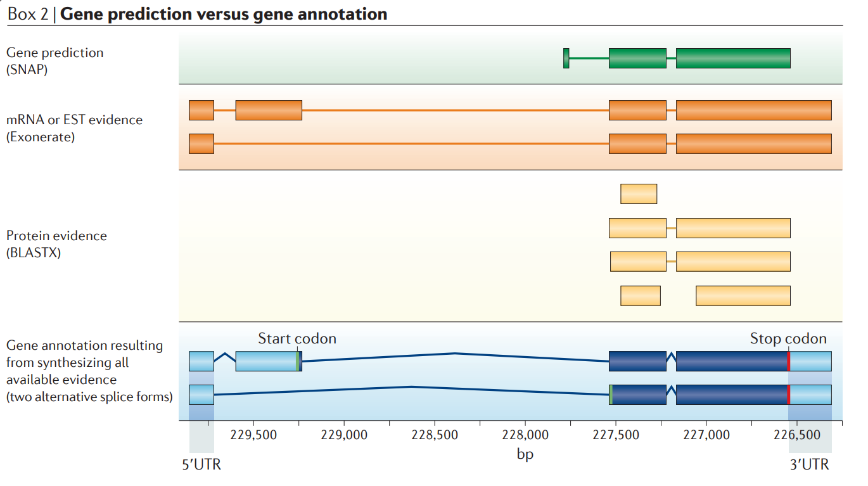The width and height of the screenshot is (868, 486).
Task: Click the first exon of the lower Exonerate transcript
Action: pos(201,144)
